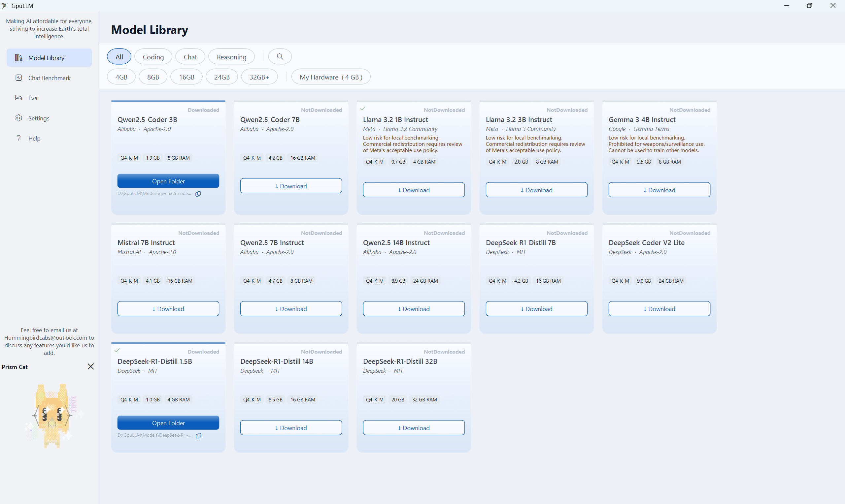
Task: Filter models by 4GB
Action: [121, 77]
